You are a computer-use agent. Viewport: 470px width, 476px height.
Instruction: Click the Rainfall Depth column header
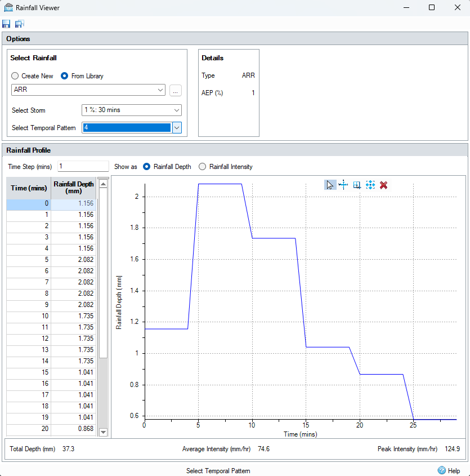point(74,187)
